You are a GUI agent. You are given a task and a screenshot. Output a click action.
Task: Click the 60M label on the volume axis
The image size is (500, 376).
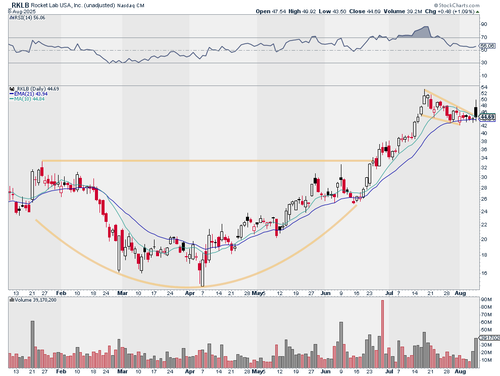click(486, 322)
